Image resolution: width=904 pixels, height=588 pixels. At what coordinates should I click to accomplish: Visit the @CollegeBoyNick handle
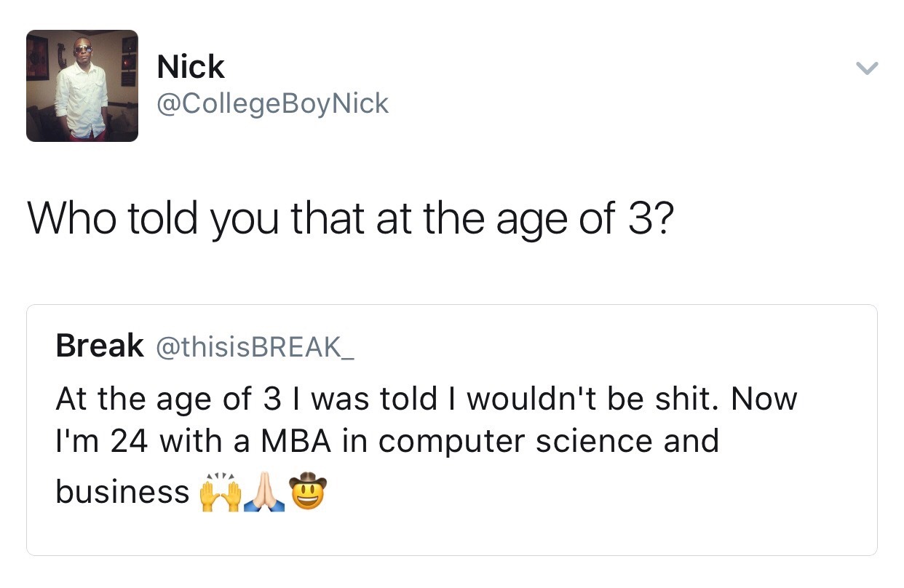pyautogui.click(x=273, y=104)
